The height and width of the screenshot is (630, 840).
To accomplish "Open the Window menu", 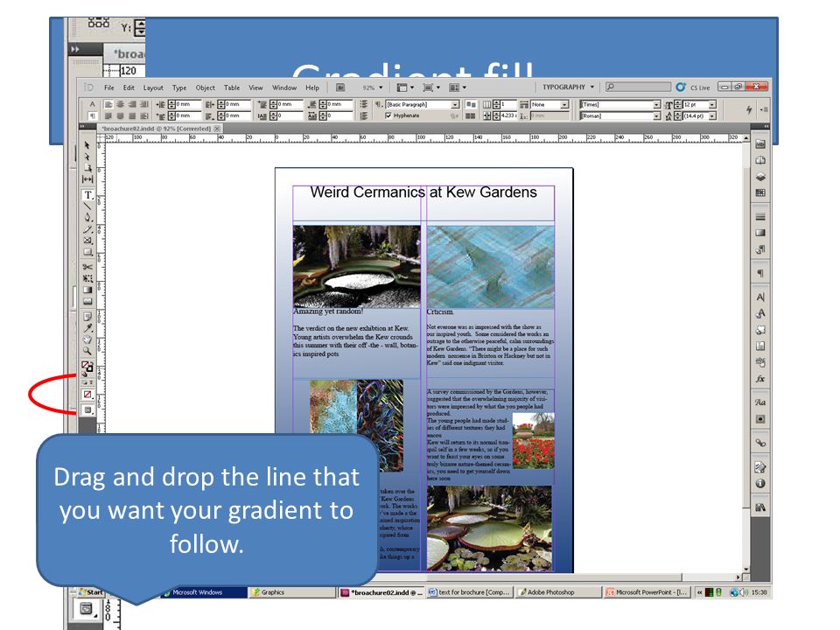I will pyautogui.click(x=283, y=87).
